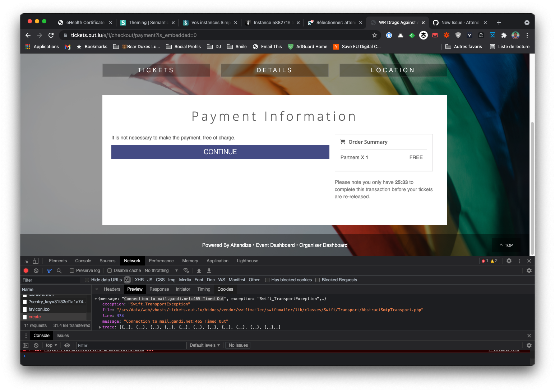Screen dimensions: 555x392
Task: Click the record network log red button
Action: pos(26,270)
